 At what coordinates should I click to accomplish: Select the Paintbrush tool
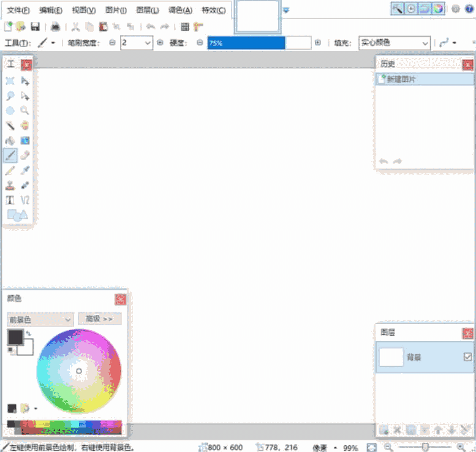(x=10, y=156)
